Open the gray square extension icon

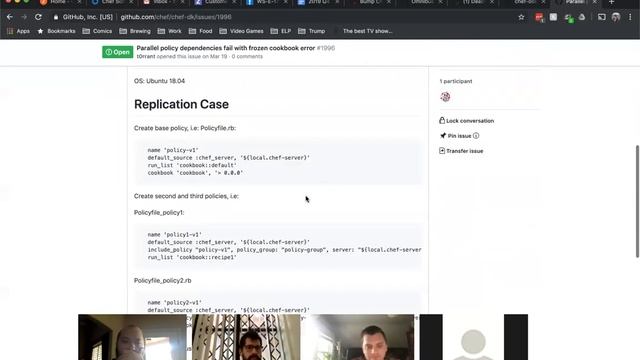tap(553, 17)
